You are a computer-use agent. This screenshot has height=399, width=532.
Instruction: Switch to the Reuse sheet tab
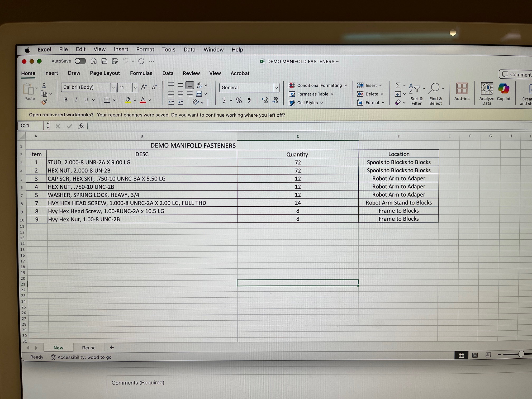(89, 348)
